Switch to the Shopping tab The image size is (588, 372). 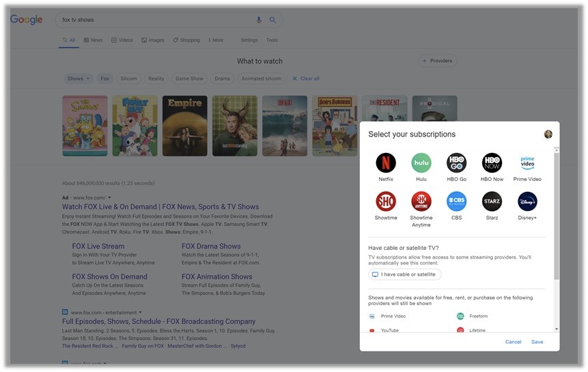186,40
